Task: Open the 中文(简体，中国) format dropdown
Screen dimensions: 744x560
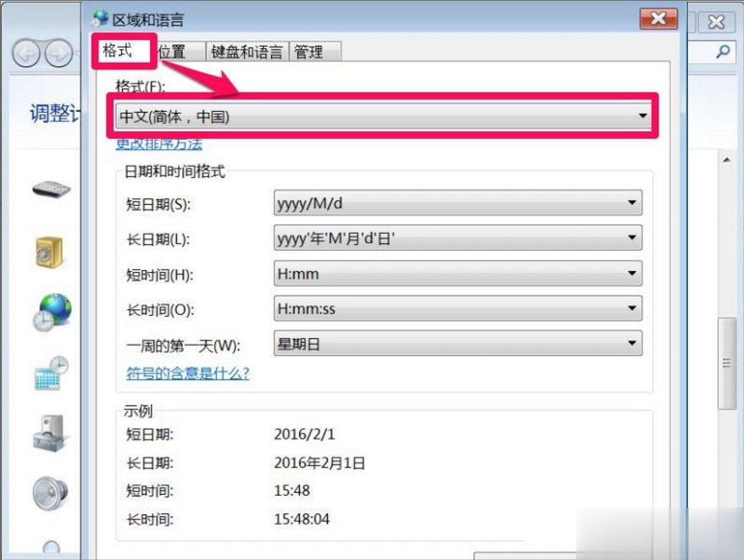Action: [x=382, y=116]
